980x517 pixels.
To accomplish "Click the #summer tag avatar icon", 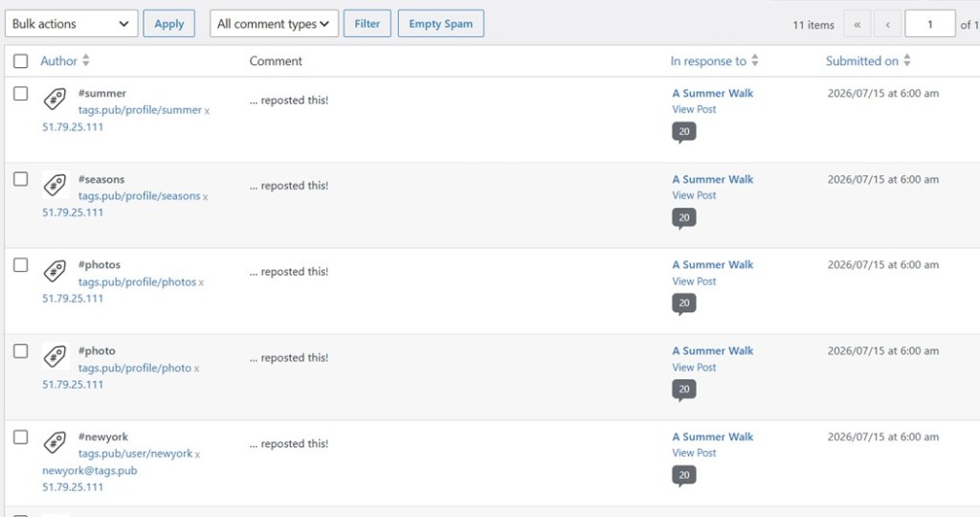I will click(x=55, y=99).
